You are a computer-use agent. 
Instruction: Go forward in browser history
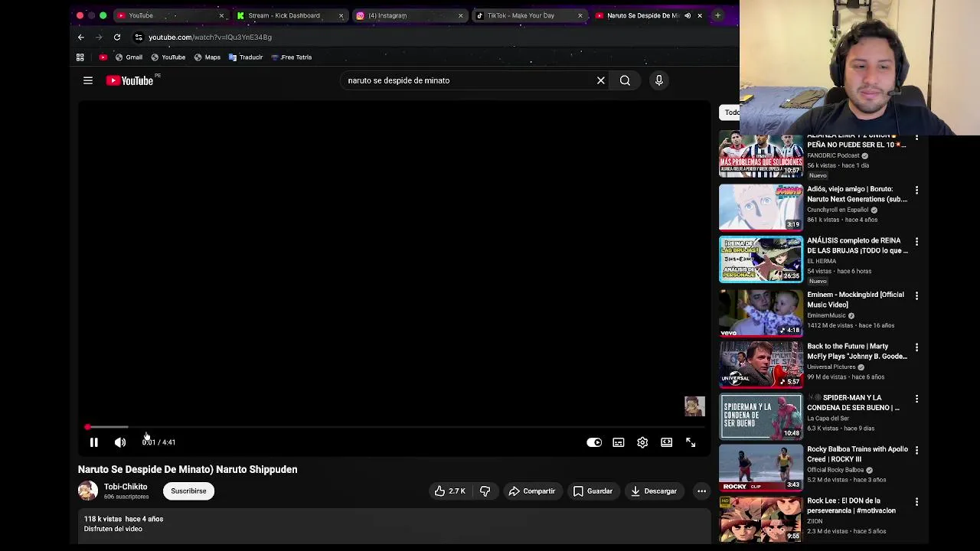(x=100, y=37)
